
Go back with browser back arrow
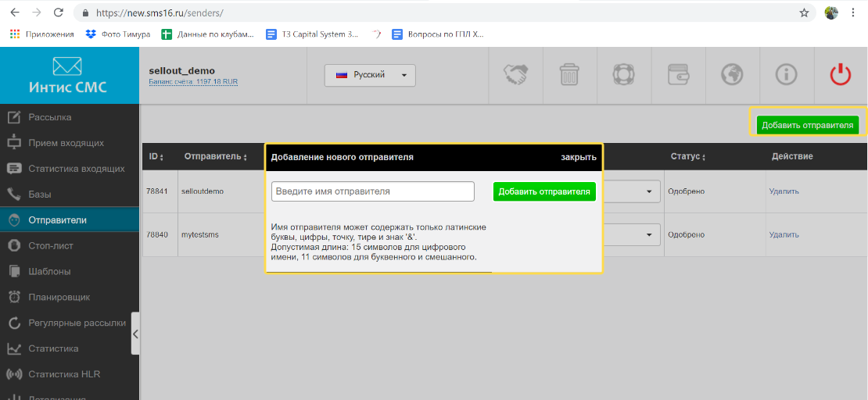(x=15, y=12)
